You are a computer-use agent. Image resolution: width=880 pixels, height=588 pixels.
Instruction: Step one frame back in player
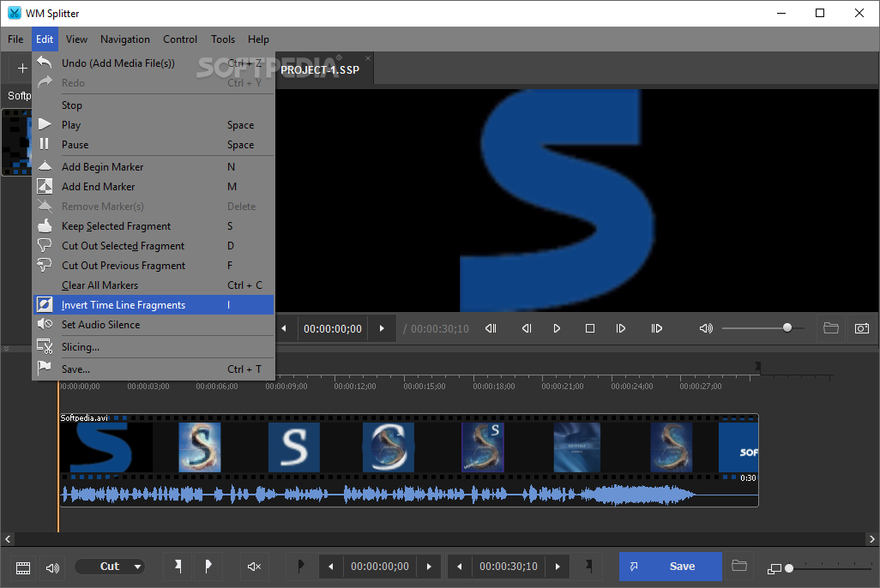[527, 329]
